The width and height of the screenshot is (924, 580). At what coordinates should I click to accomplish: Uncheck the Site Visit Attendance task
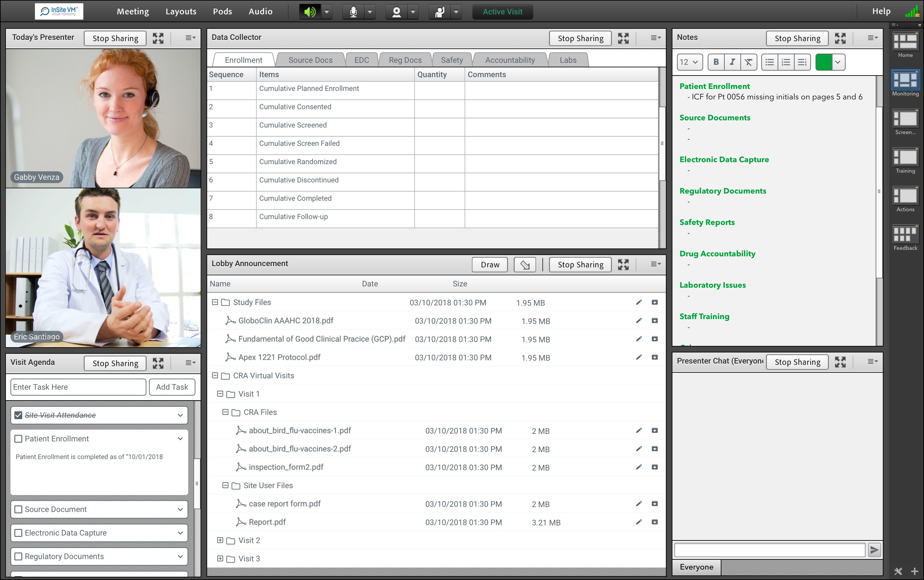point(18,415)
